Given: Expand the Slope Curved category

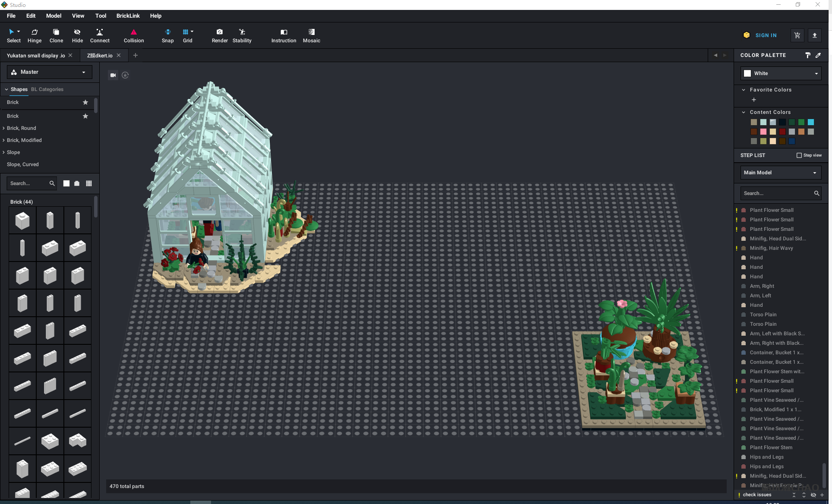Looking at the screenshot, I should coord(22,164).
